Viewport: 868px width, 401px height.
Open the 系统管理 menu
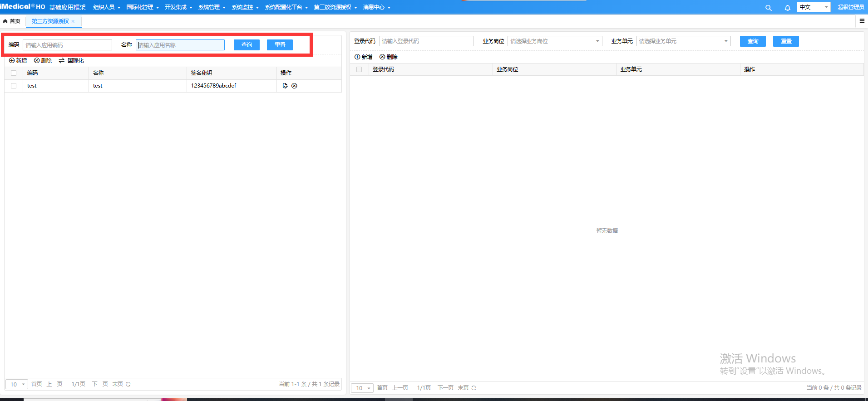tap(212, 7)
